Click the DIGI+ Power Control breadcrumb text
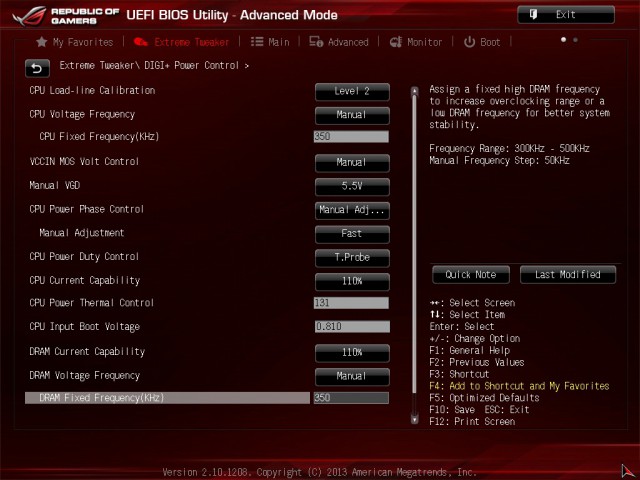The height and width of the screenshot is (480, 640). [x=192, y=65]
